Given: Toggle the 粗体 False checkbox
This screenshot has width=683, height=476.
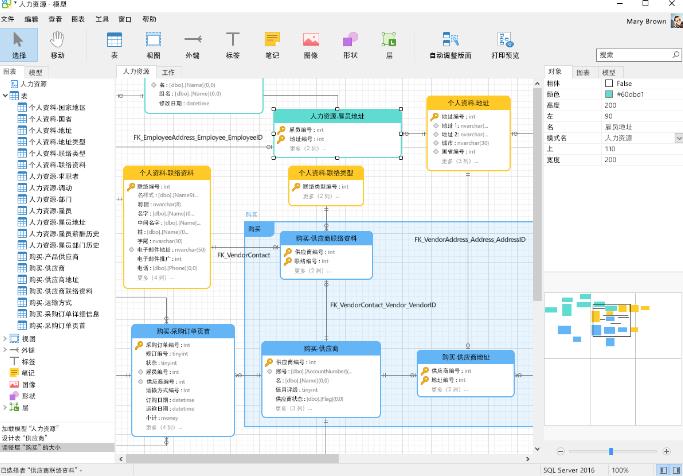Looking at the screenshot, I should coord(609,83).
